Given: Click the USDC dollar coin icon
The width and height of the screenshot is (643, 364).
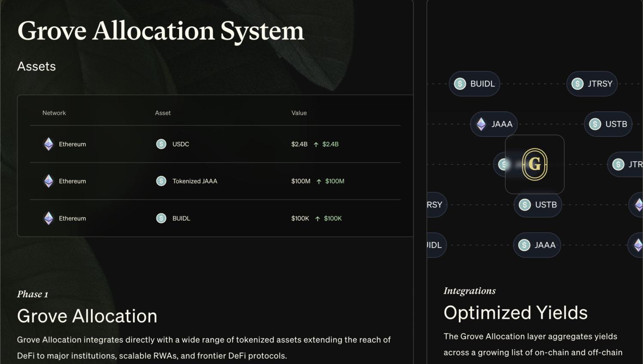Looking at the screenshot, I should pos(161,144).
